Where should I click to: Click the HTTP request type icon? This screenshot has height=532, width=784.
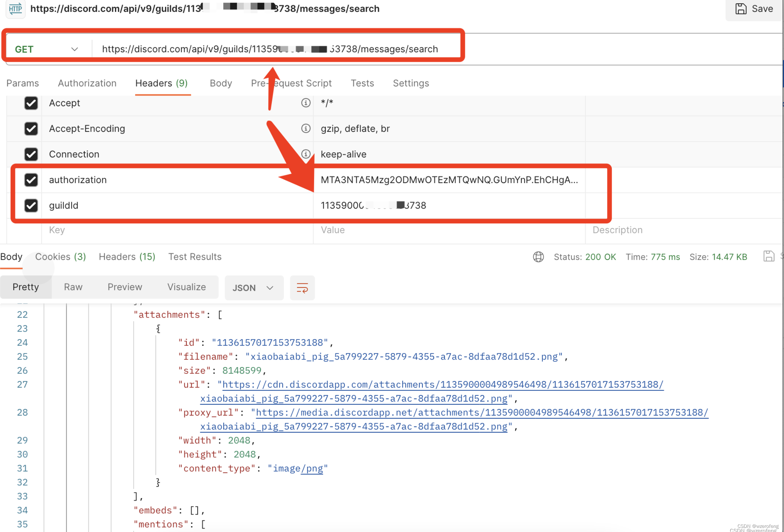(15, 9)
